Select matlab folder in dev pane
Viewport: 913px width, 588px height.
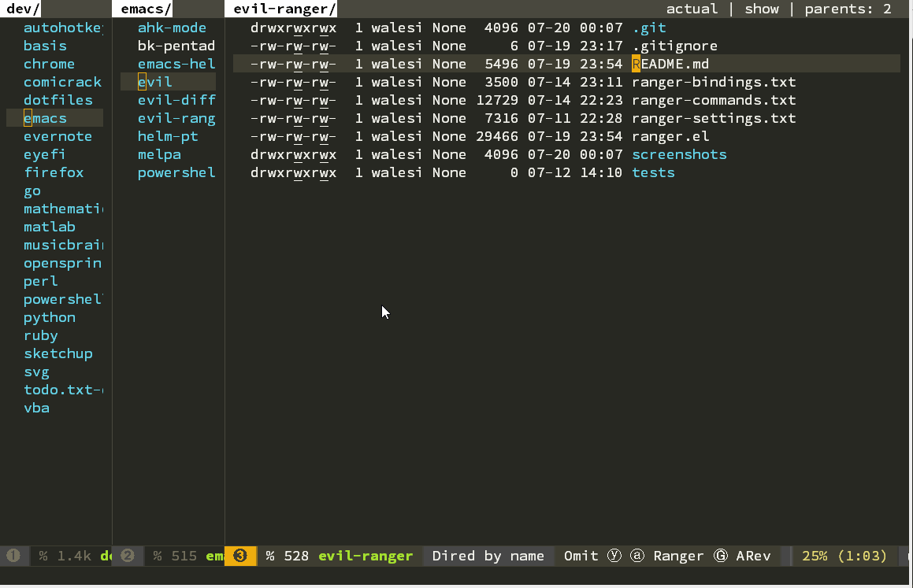point(50,226)
